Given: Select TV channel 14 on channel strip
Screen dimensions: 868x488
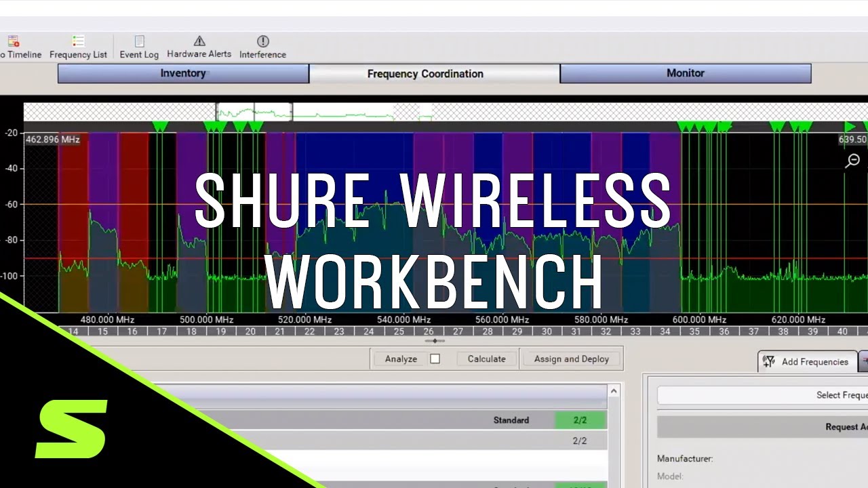Looking at the screenshot, I should tap(73, 331).
